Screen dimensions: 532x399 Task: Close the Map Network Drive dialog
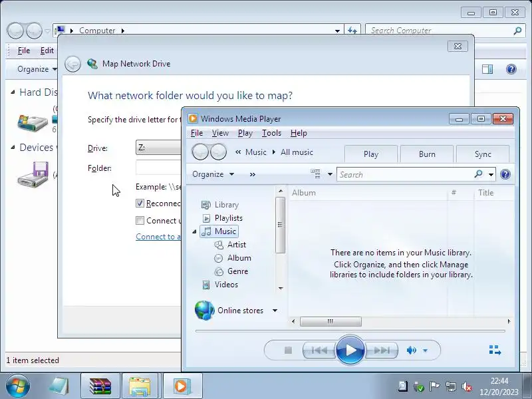coord(458,46)
